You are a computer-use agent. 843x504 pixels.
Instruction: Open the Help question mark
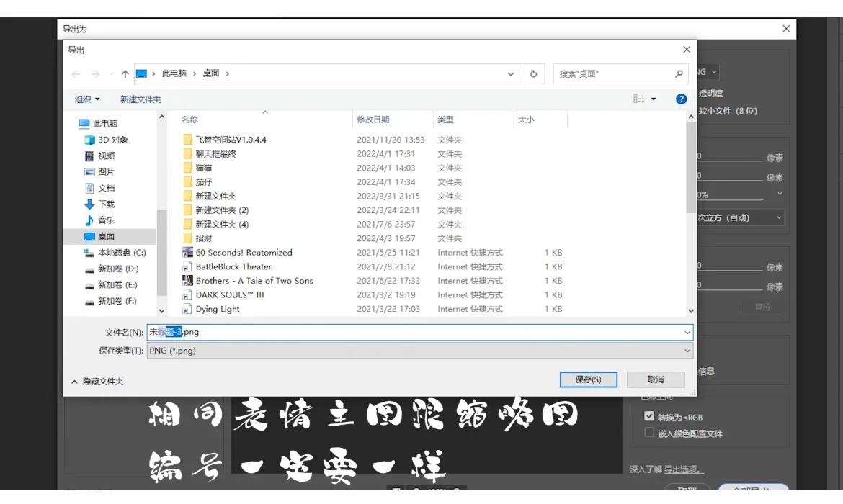tap(681, 99)
